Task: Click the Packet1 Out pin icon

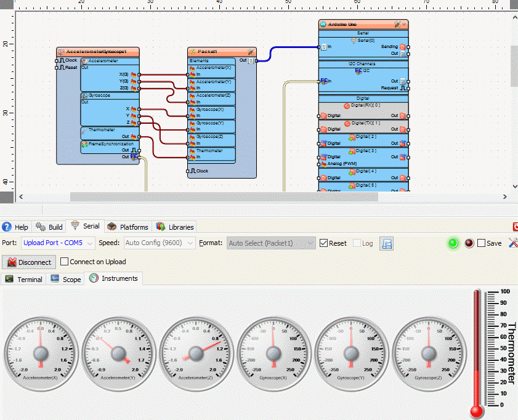Action: 251,60
